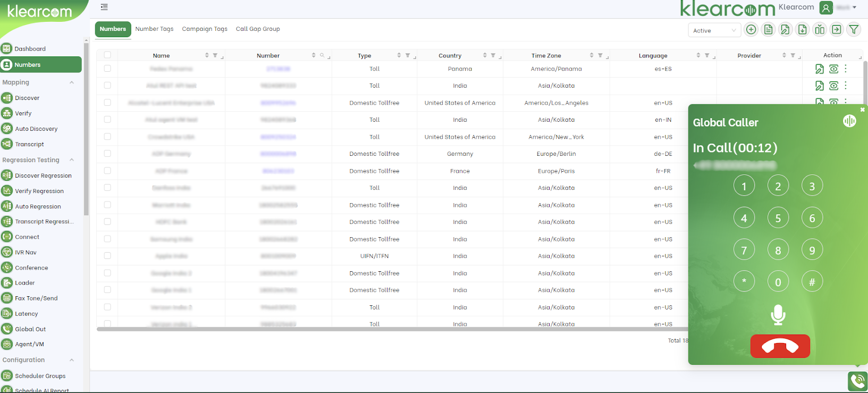Image resolution: width=868 pixels, height=393 pixels.
Task: Click the Global Caller waveform icon
Action: pos(849,121)
